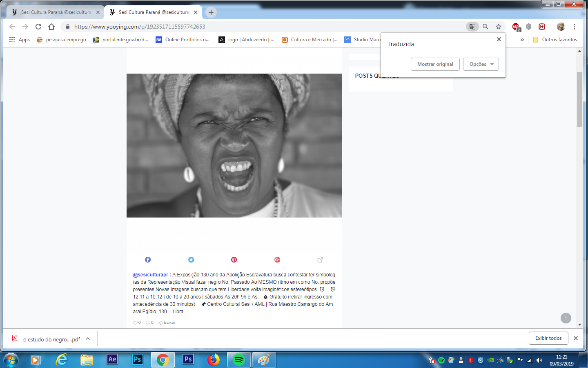The height and width of the screenshot is (368, 588).
Task: Expand the Opções dropdown in translate popup
Action: tap(481, 64)
